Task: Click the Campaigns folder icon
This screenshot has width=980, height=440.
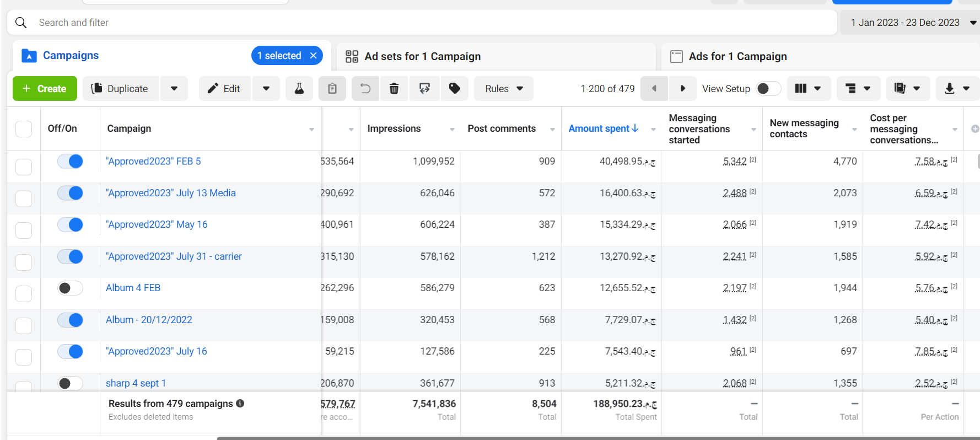Action: [29, 56]
